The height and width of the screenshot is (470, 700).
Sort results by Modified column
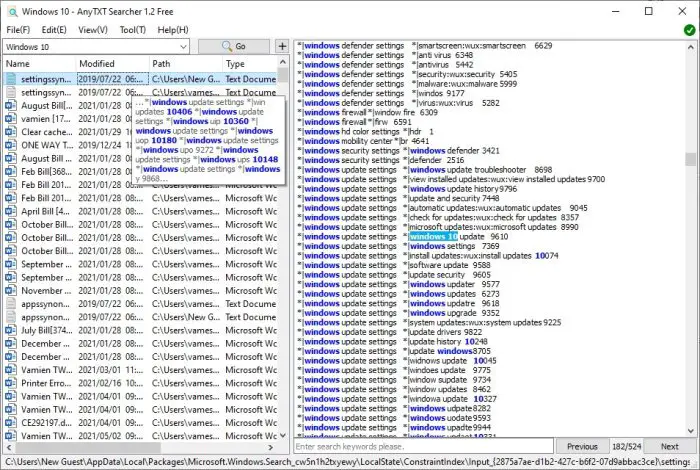[x=112, y=63]
